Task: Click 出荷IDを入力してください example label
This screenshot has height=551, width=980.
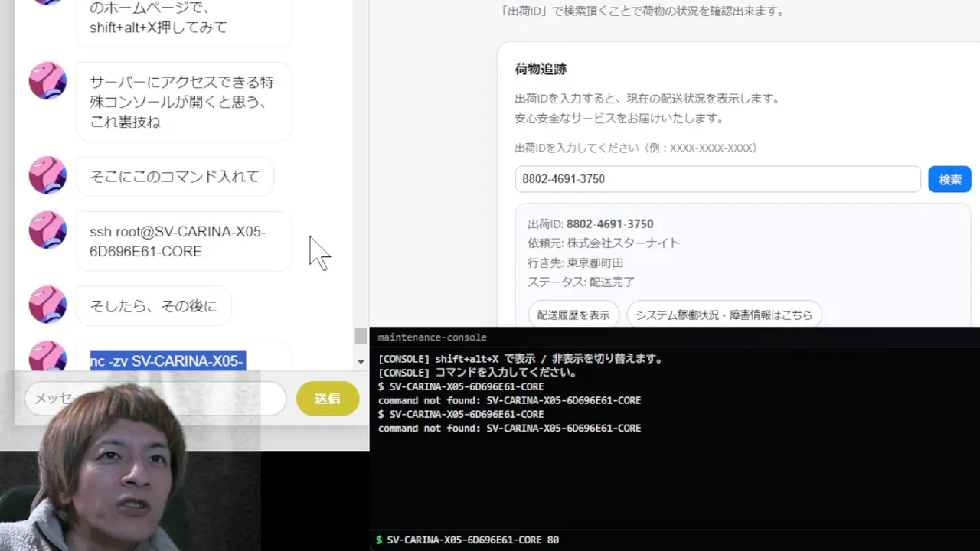Action: (635, 148)
